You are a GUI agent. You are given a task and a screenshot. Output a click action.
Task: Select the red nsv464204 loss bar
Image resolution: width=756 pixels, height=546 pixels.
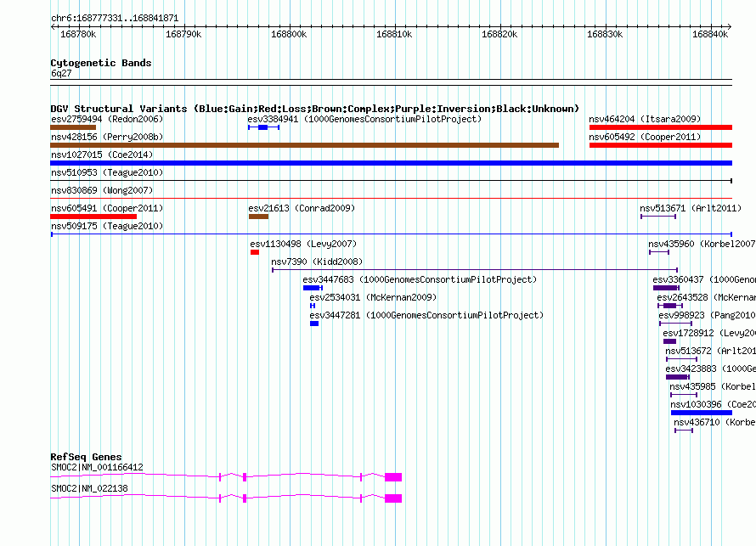tap(661, 127)
